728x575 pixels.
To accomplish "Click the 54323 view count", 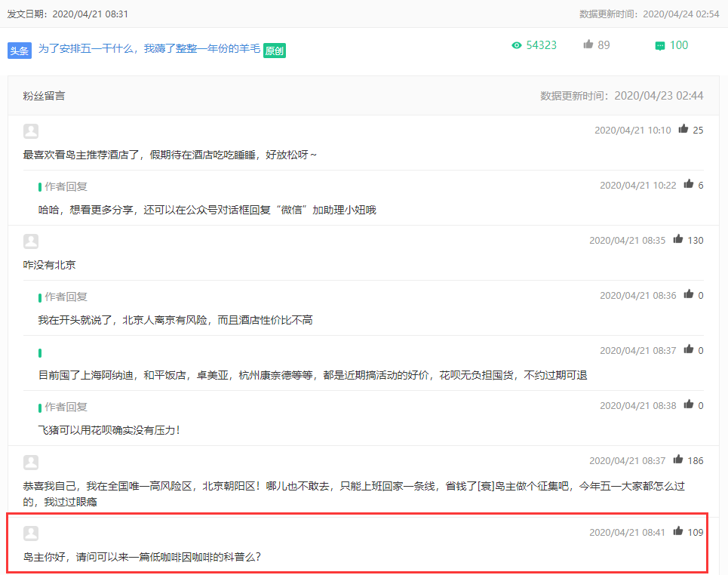I will click(542, 45).
